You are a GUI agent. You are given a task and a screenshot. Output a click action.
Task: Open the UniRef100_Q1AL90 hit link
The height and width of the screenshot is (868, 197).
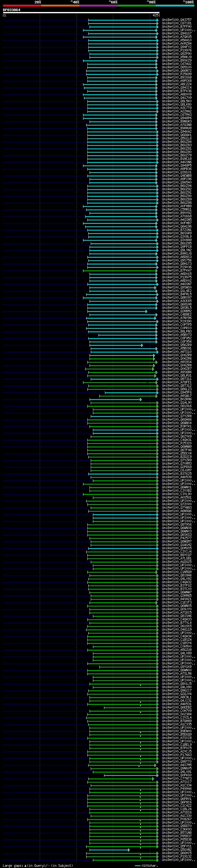pyautogui.click(x=176, y=402)
